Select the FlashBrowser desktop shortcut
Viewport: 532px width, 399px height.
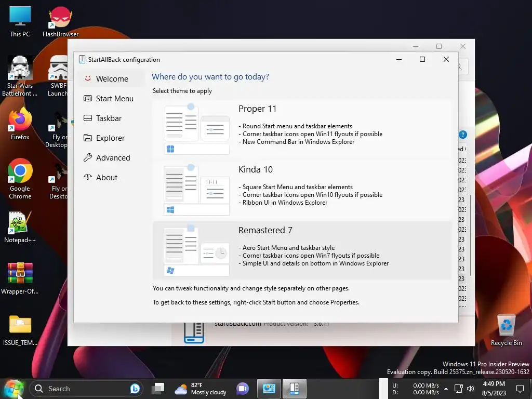pyautogui.click(x=60, y=22)
